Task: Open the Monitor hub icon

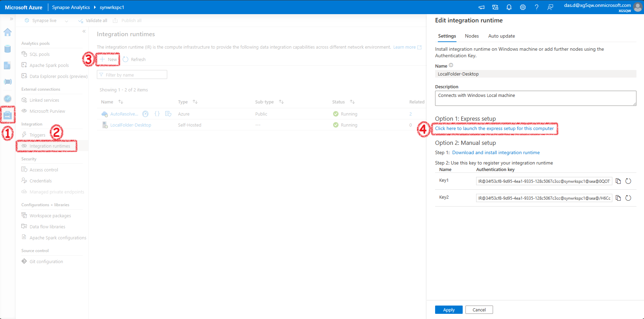Action: 8,99
